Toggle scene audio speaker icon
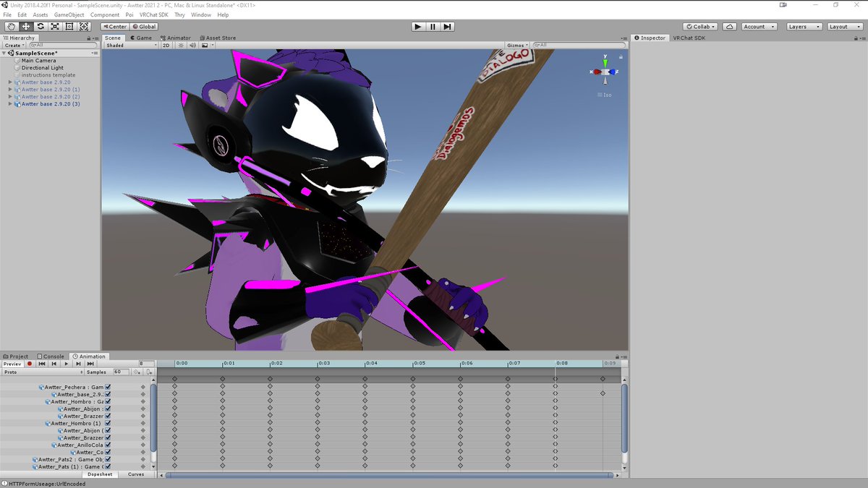The height and width of the screenshot is (488, 868). 192,45
